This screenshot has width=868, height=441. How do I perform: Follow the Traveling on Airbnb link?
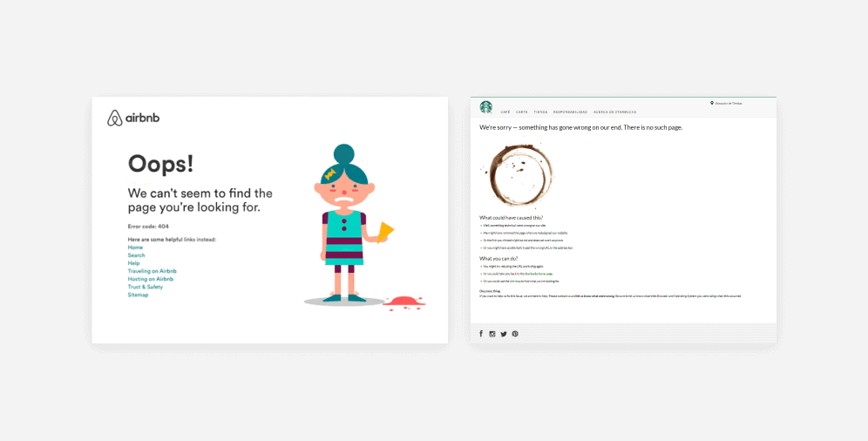tap(153, 271)
